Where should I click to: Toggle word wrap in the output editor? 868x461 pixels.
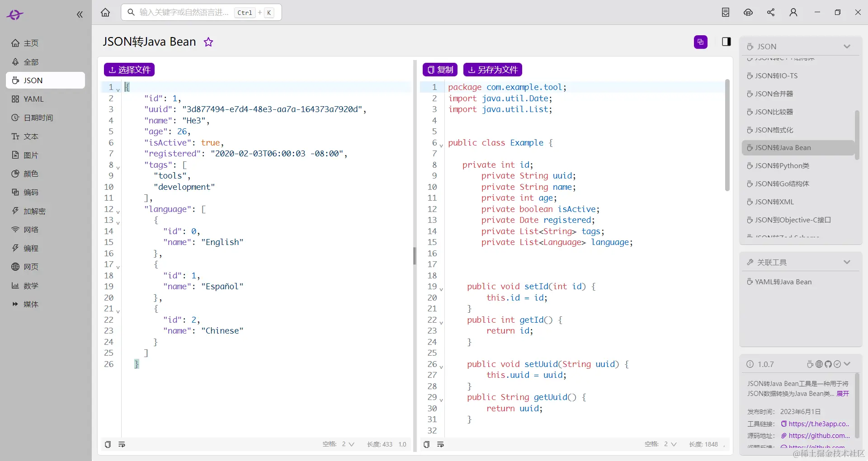(441, 445)
